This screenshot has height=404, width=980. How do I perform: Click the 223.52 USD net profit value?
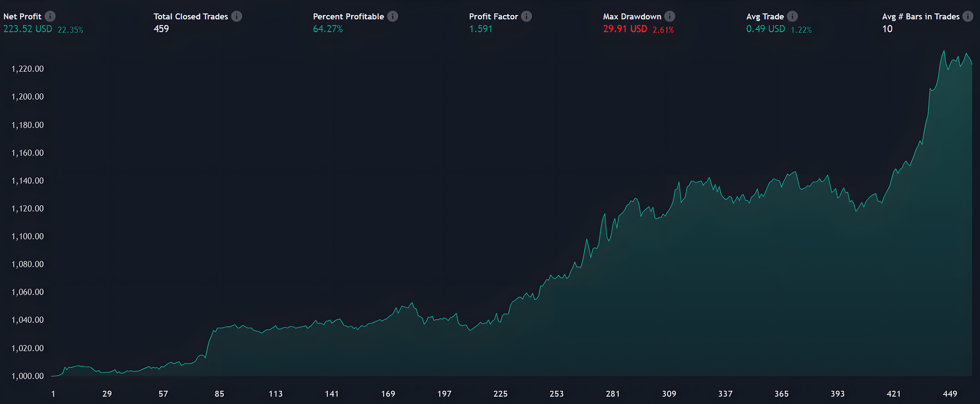pos(28,29)
